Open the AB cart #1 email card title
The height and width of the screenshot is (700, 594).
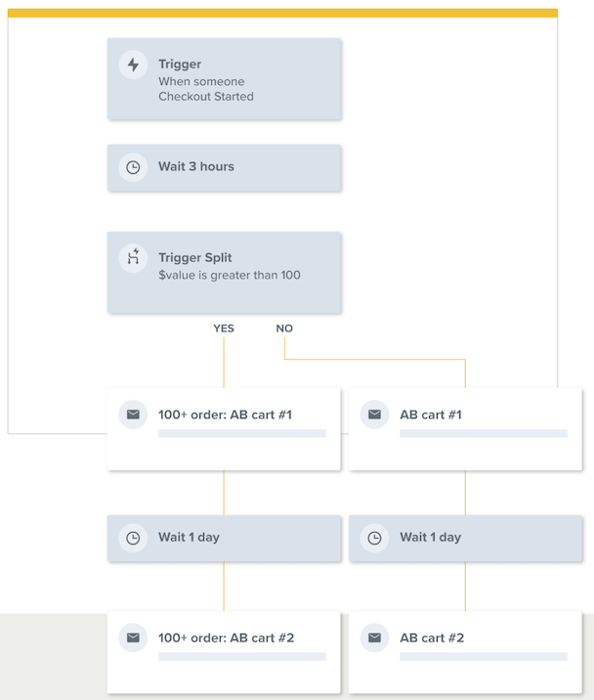click(431, 415)
